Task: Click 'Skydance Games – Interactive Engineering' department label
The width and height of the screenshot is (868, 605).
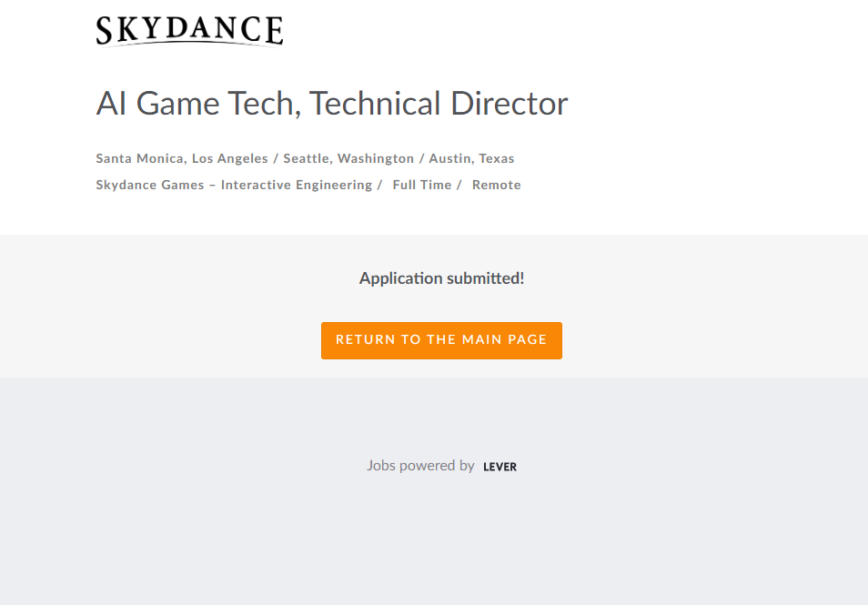Action: 234,185
